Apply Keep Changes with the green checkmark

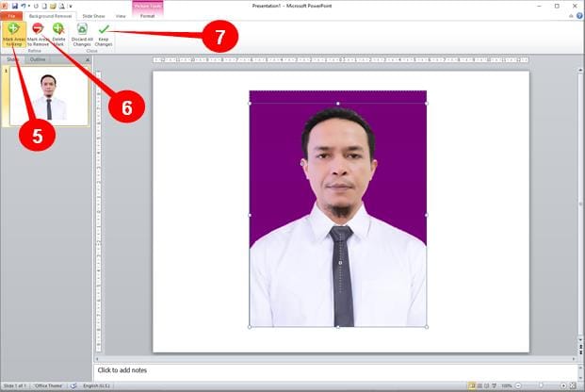(103, 35)
